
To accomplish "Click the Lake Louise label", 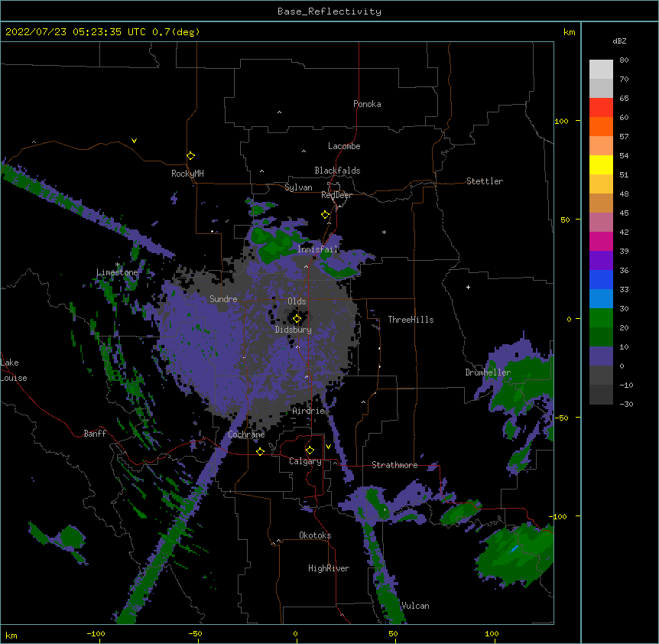I will 14,370.
